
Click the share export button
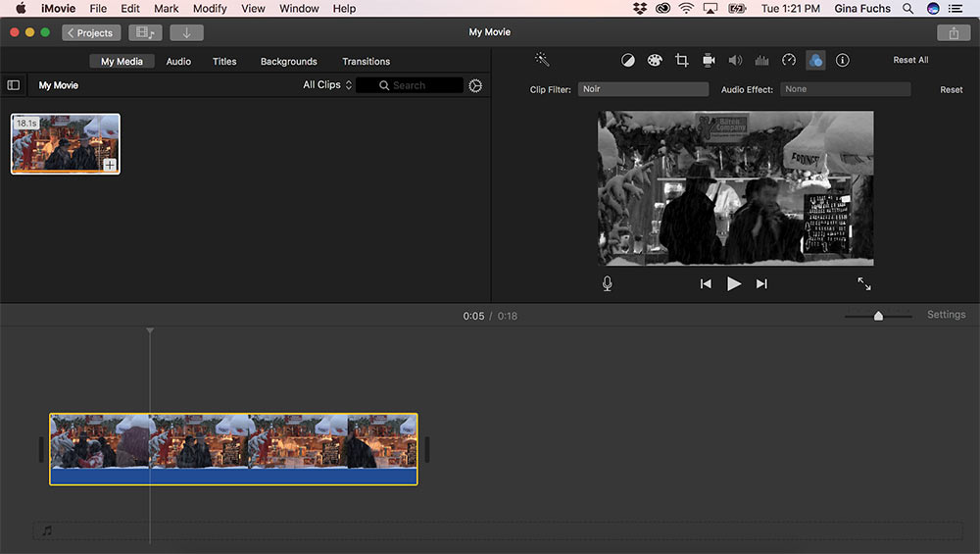954,33
